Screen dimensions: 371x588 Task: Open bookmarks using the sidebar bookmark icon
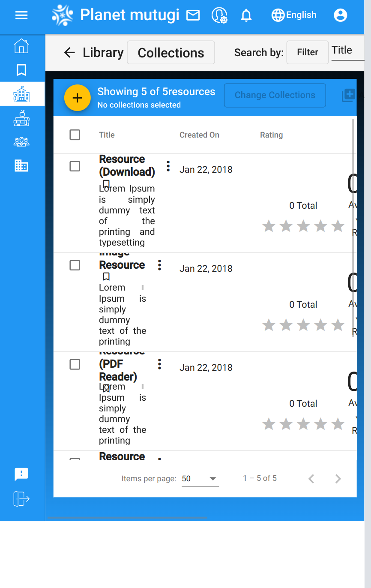click(x=21, y=70)
